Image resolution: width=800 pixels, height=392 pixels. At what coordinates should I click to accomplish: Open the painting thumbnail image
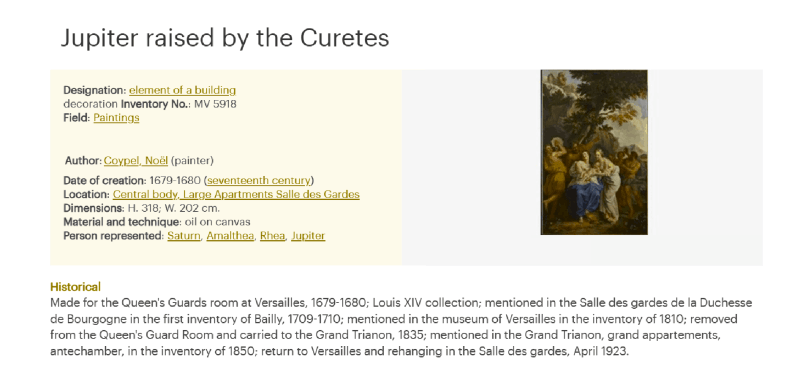[594, 153]
